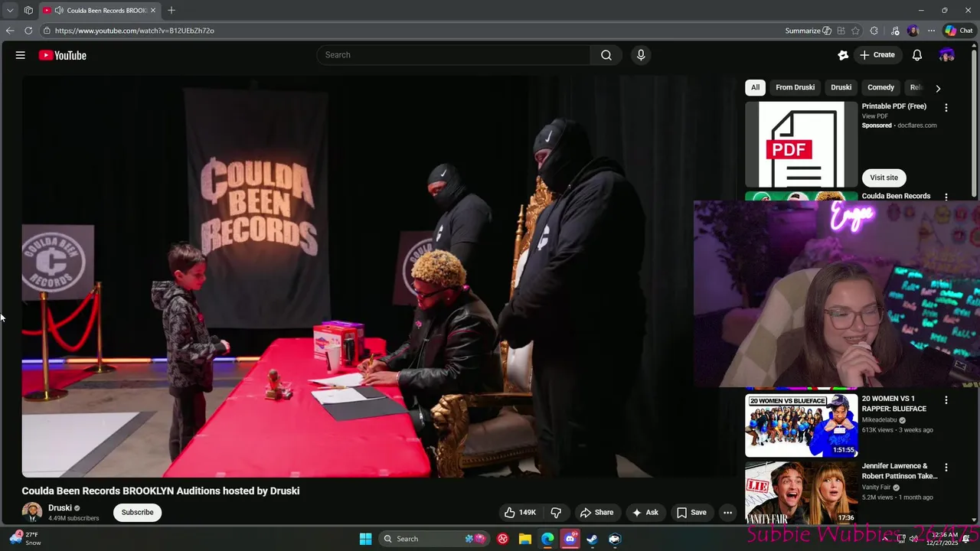Image resolution: width=980 pixels, height=551 pixels.
Task: Refresh the page in browser
Action: tap(28, 31)
